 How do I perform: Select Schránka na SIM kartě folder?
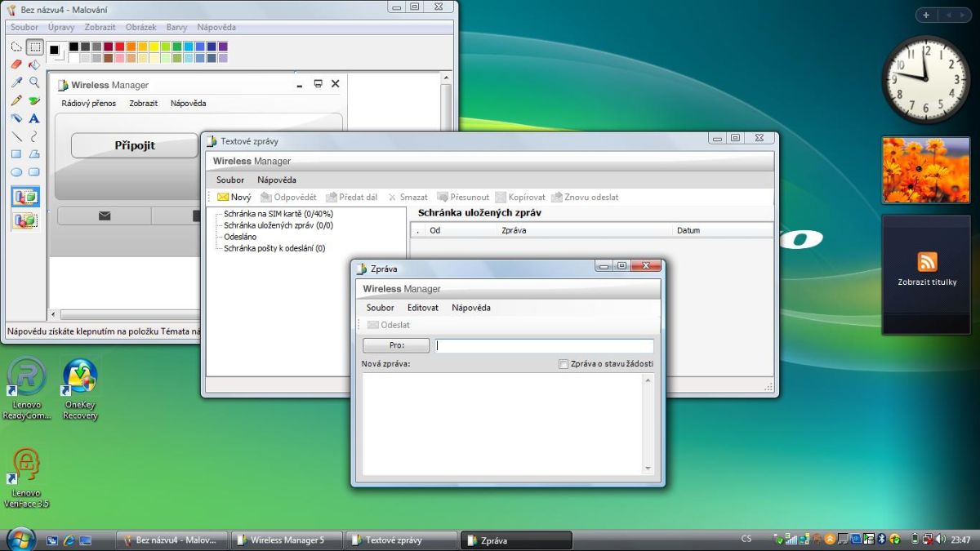(278, 214)
